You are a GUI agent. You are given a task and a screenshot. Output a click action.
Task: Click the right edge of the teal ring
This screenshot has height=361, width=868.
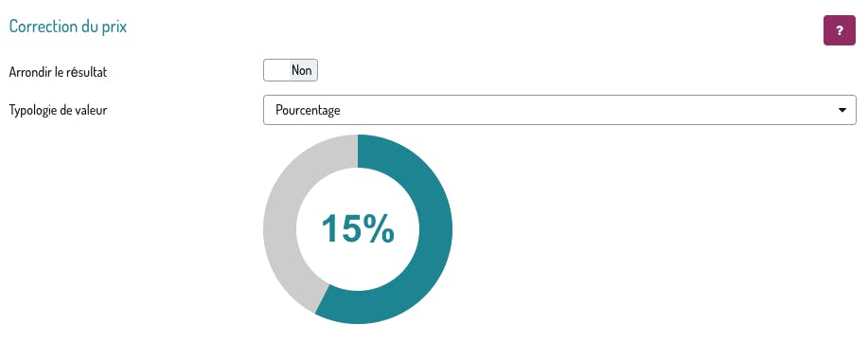click(436, 229)
